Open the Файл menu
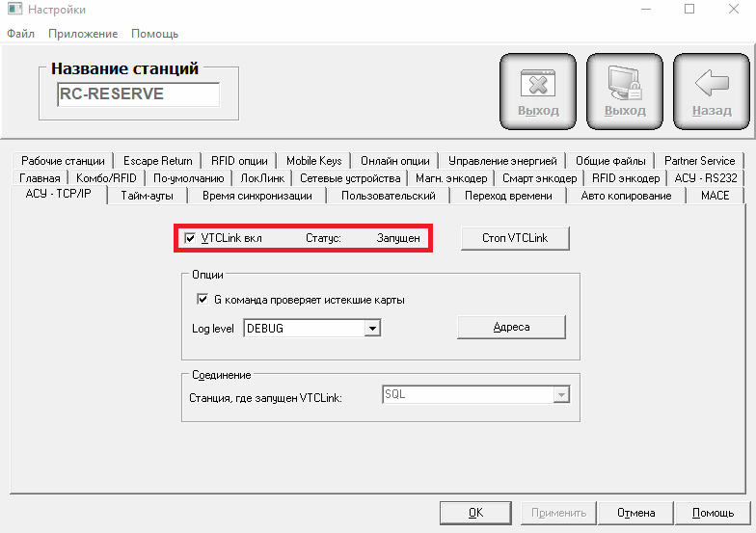The image size is (756, 533). pos(21,34)
